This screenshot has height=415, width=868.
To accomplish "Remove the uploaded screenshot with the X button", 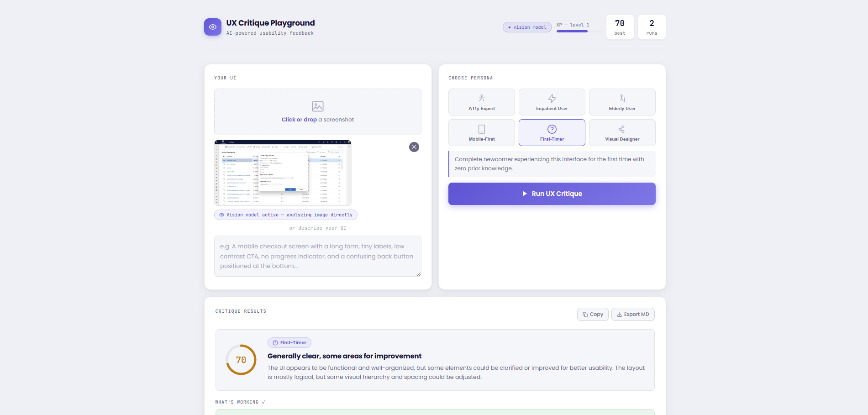I will click(414, 147).
